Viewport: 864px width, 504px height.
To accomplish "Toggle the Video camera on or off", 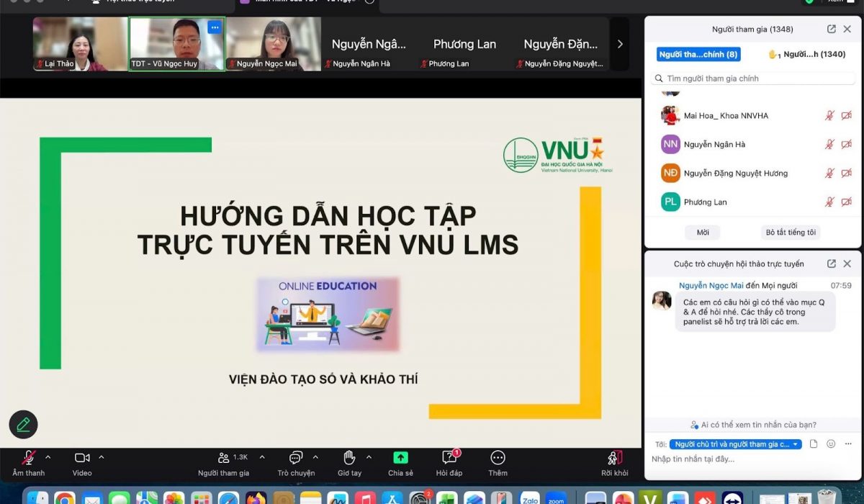I will (x=82, y=458).
